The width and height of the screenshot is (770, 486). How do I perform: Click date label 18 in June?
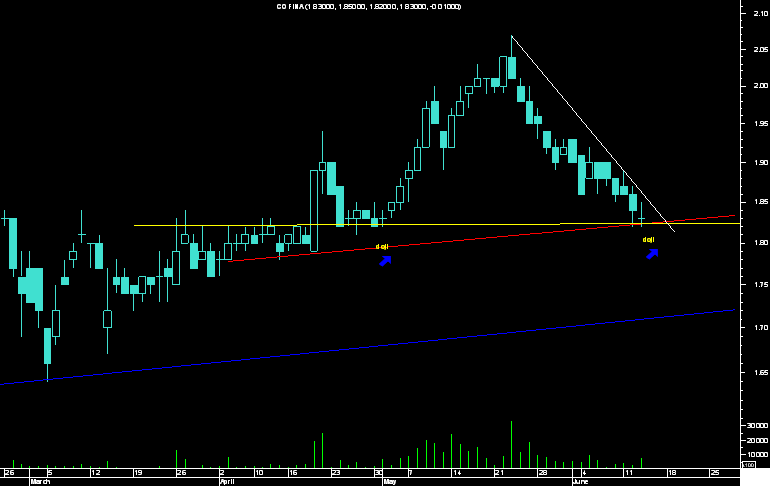pyautogui.click(x=672, y=473)
